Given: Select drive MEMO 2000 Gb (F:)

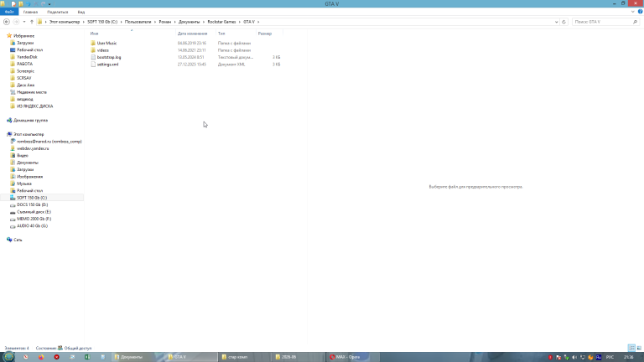Looking at the screenshot, I should (34, 219).
